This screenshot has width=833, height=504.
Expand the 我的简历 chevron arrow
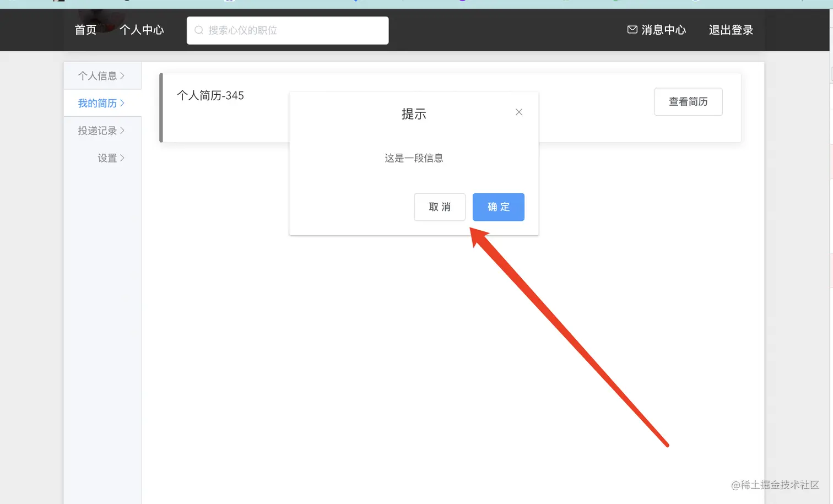[122, 103]
